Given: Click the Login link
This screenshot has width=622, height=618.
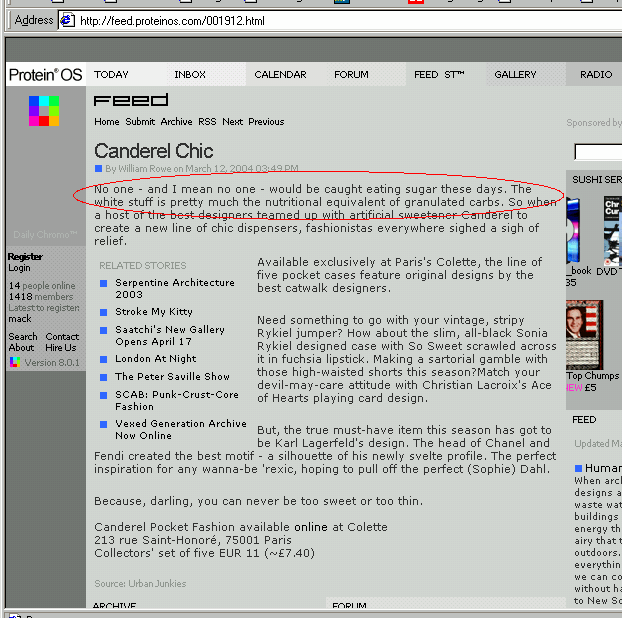Looking at the screenshot, I should (x=19, y=268).
